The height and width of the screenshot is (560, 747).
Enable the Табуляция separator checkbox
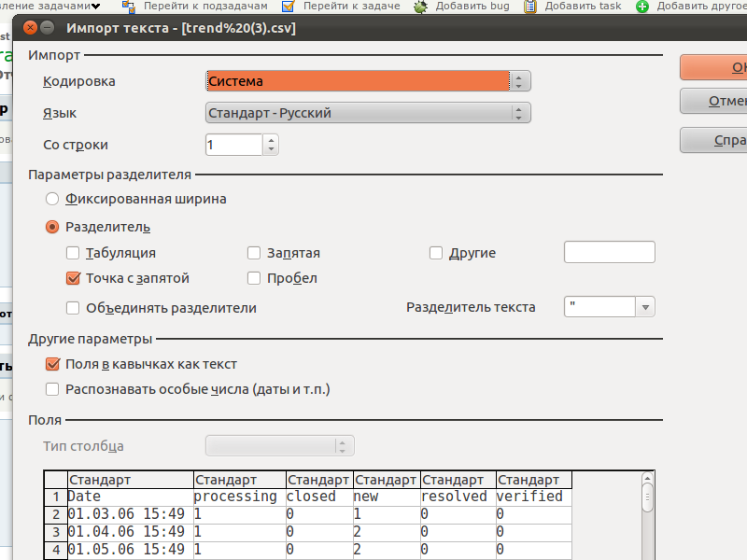coord(73,253)
